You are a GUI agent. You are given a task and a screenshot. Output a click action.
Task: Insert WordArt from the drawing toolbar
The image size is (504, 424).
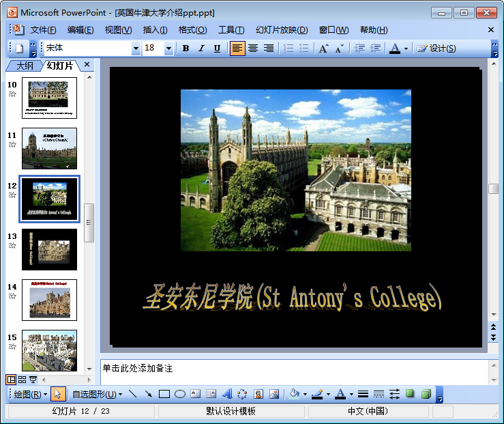pyautogui.click(x=227, y=394)
